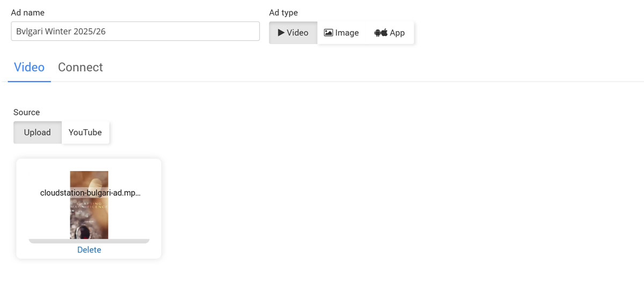Click the "Source" label above Upload
Image resolution: width=644 pixels, height=281 pixels.
click(27, 112)
